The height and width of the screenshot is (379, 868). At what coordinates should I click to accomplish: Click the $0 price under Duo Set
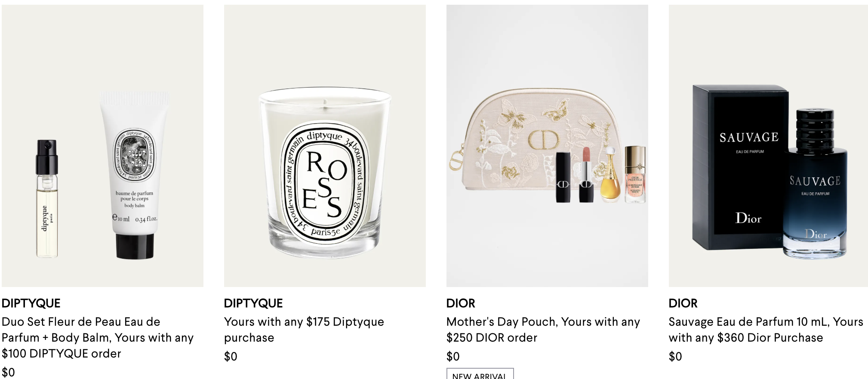[8, 372]
